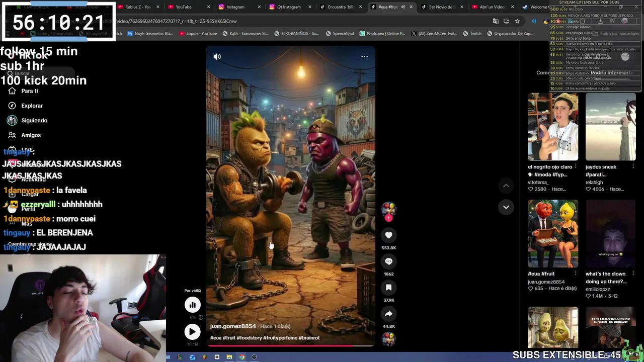Open Siguiendo in TikTok sidebar
This screenshot has width=644, height=362.
pyautogui.click(x=34, y=121)
